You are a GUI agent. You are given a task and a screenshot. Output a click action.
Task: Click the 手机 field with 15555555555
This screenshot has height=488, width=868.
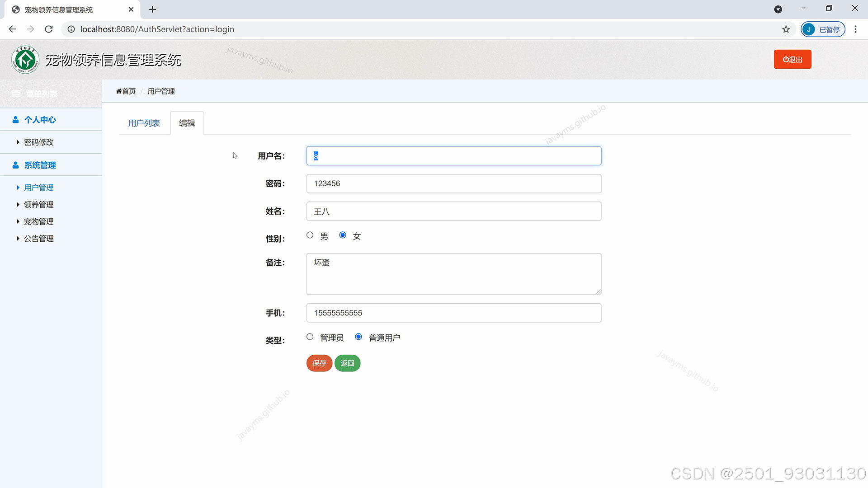[x=454, y=313]
